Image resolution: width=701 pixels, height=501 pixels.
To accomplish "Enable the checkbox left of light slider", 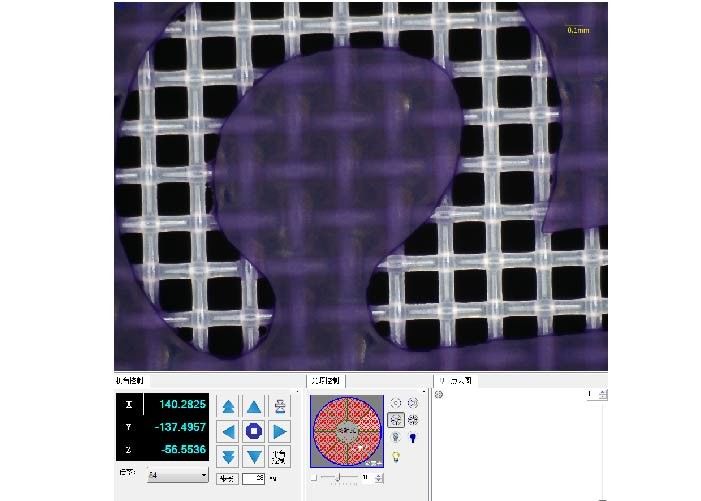I will click(x=314, y=479).
